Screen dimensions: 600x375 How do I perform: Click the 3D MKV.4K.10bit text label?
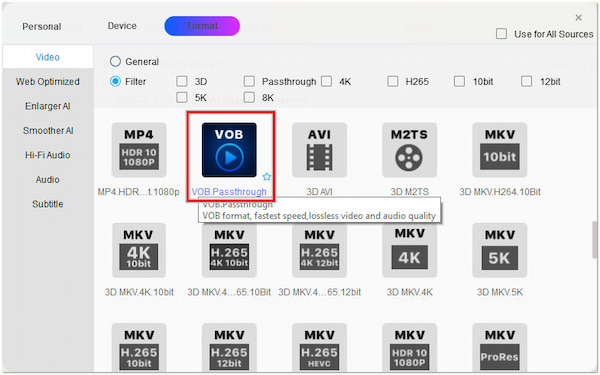click(139, 292)
